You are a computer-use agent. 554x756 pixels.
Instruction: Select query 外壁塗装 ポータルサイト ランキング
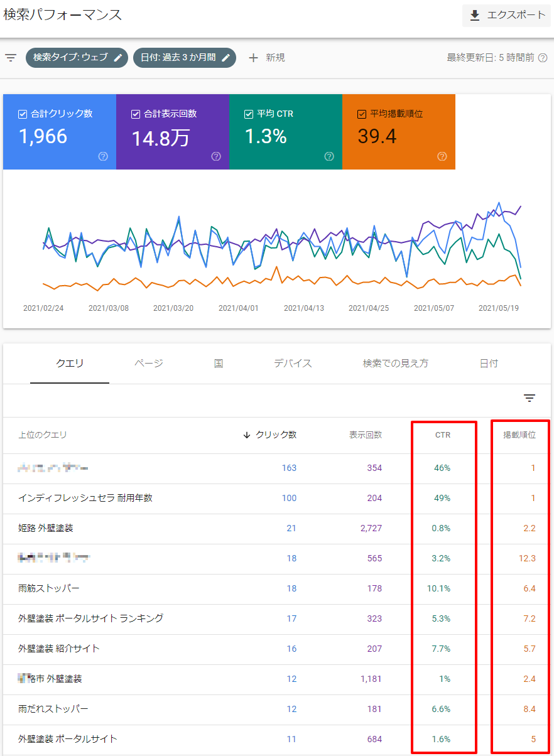tap(91, 618)
